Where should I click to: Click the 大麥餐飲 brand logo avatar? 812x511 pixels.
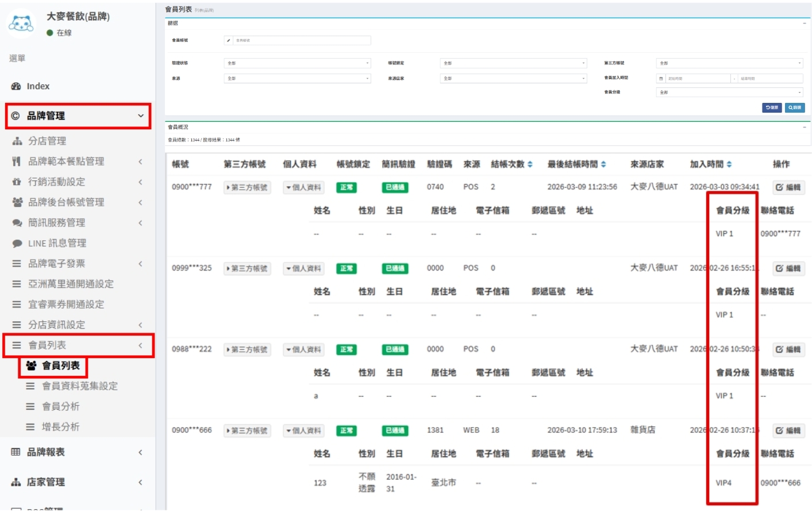(21, 24)
